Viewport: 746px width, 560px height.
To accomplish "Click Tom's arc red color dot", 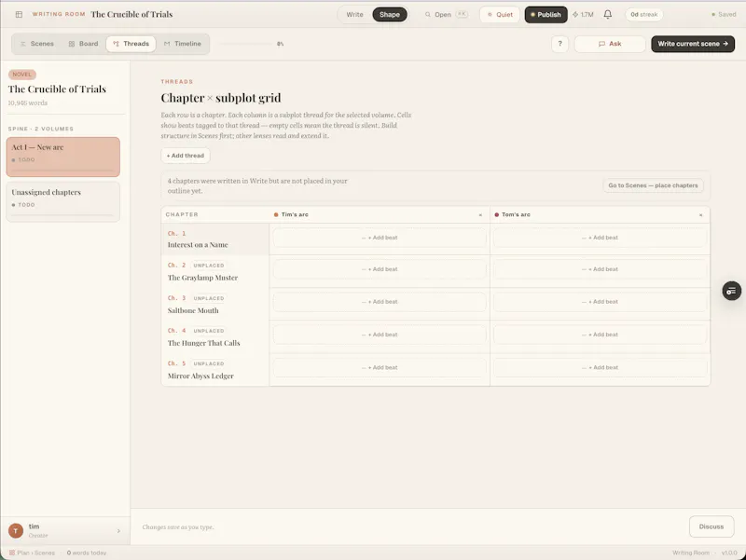I will (x=497, y=215).
